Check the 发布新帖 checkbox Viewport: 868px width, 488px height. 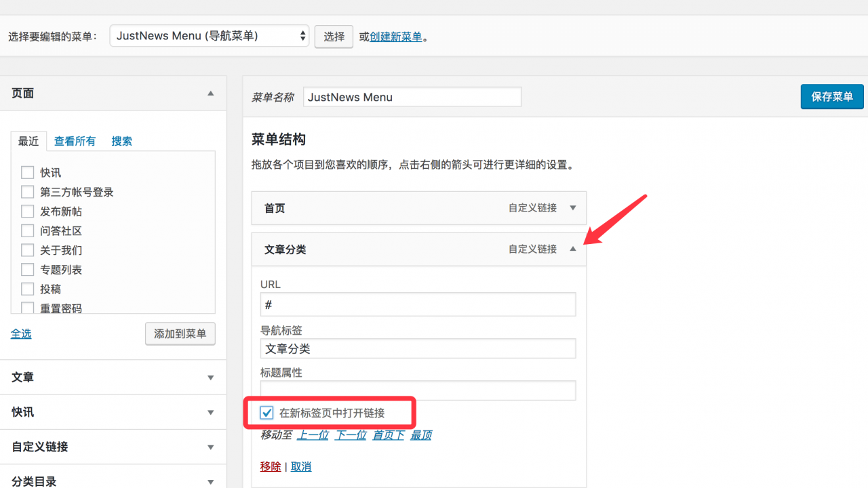[x=28, y=211]
